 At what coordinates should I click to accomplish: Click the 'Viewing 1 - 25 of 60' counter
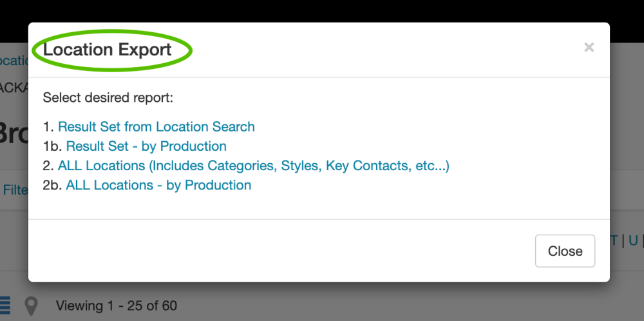117,306
